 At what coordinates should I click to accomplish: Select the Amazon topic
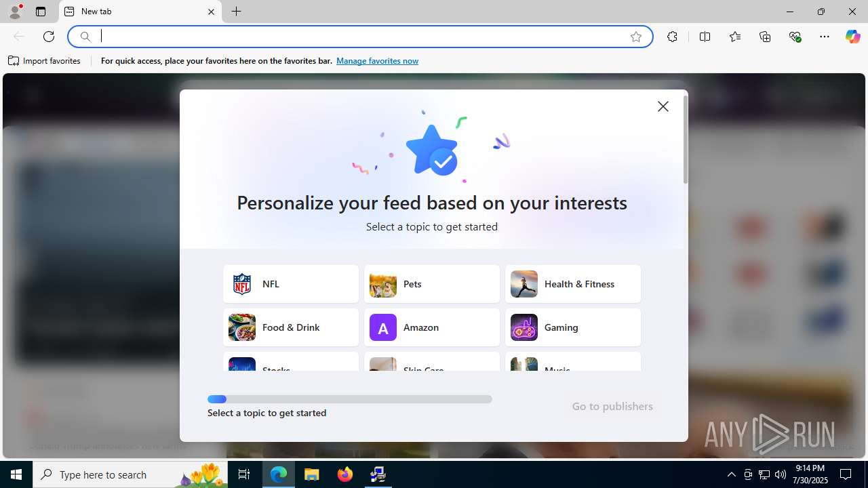coord(432,327)
